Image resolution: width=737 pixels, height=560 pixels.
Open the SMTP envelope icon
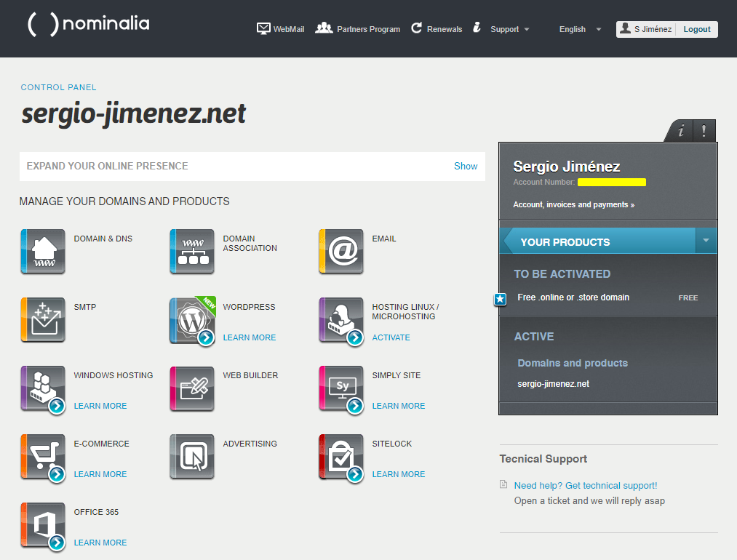[43, 319]
